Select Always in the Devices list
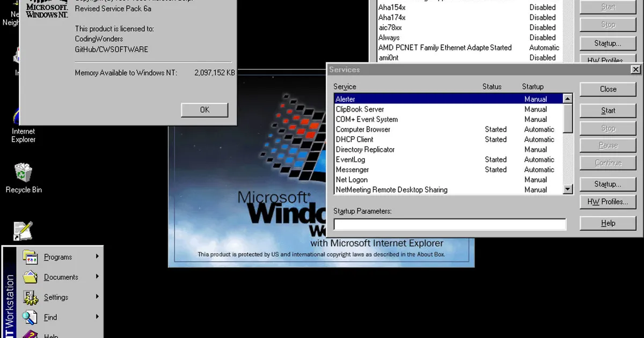This screenshot has height=338, width=644. 469,38
